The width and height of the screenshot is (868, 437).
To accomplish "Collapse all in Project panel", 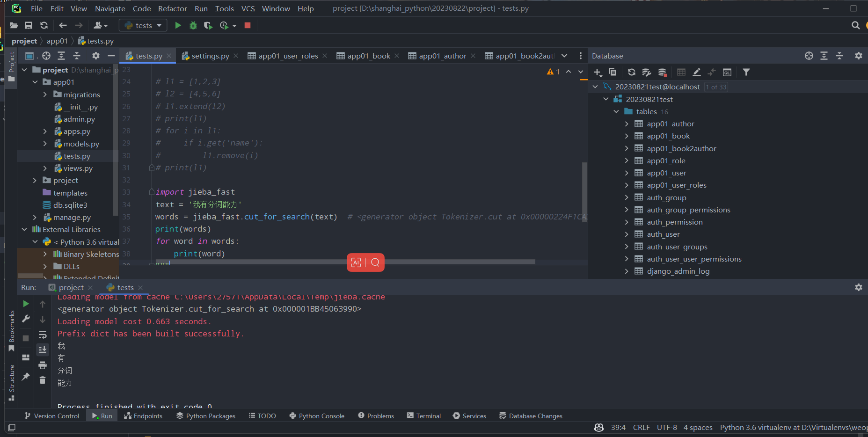I will click(77, 56).
